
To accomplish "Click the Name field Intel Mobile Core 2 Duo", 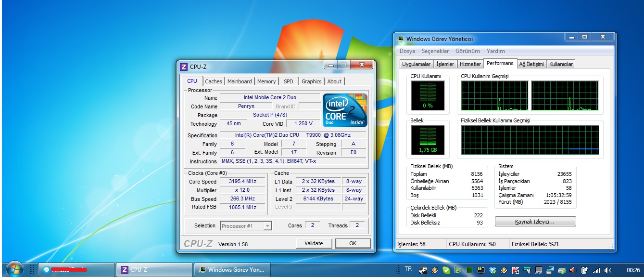I will pos(270,98).
